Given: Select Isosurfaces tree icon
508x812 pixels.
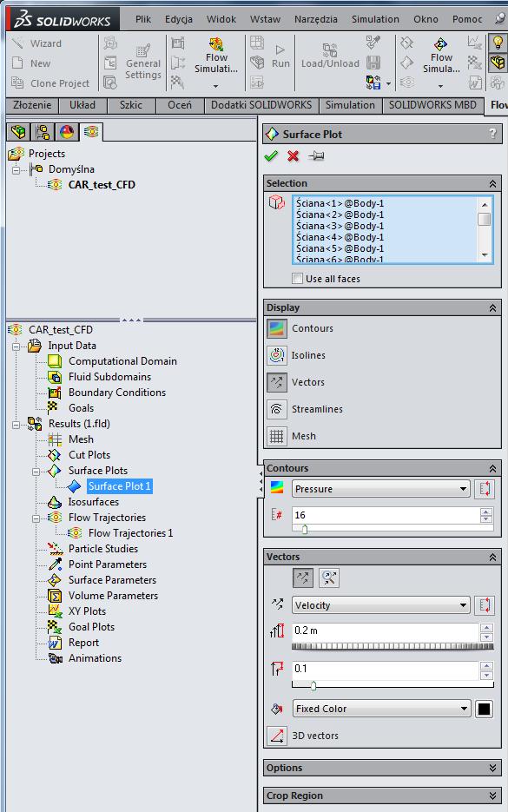Looking at the screenshot, I should (x=55, y=502).
